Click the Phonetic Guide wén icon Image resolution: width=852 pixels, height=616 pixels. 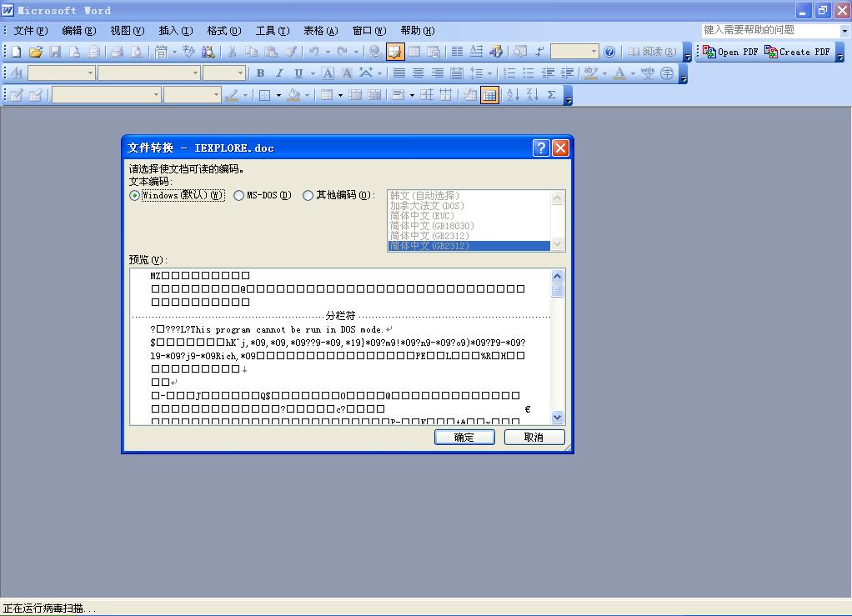647,73
